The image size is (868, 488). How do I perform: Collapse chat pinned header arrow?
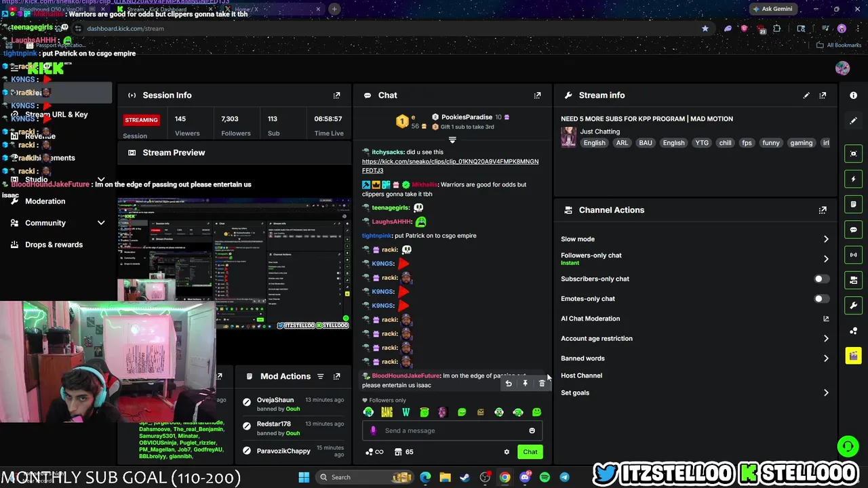(452, 140)
